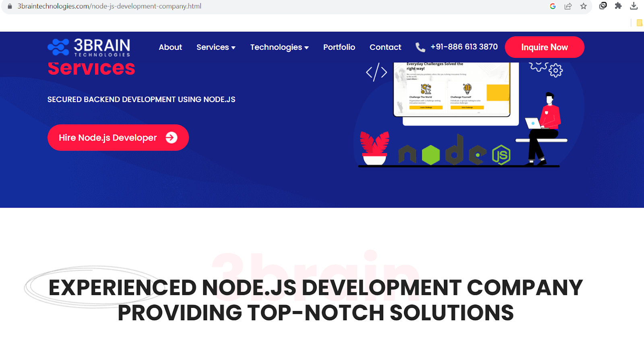644x340 pixels.
Task: Click the Node.js JS hexagon logo
Action: click(501, 155)
